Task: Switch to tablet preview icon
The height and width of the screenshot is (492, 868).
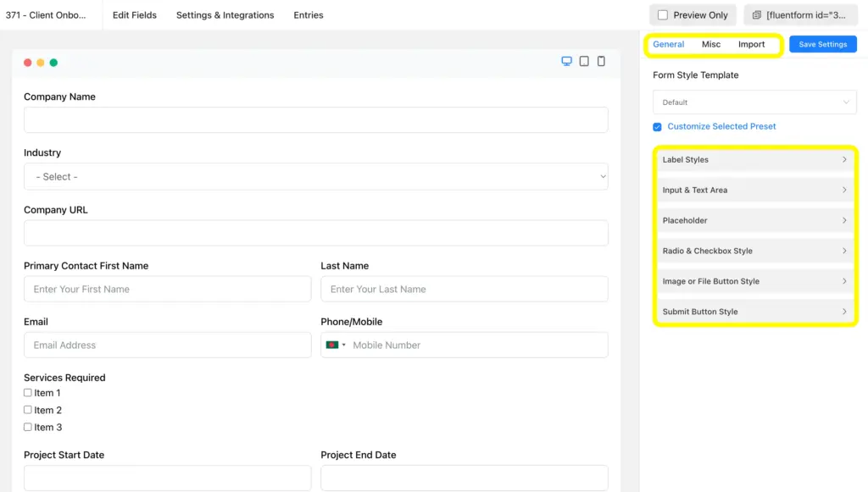Action: point(584,61)
